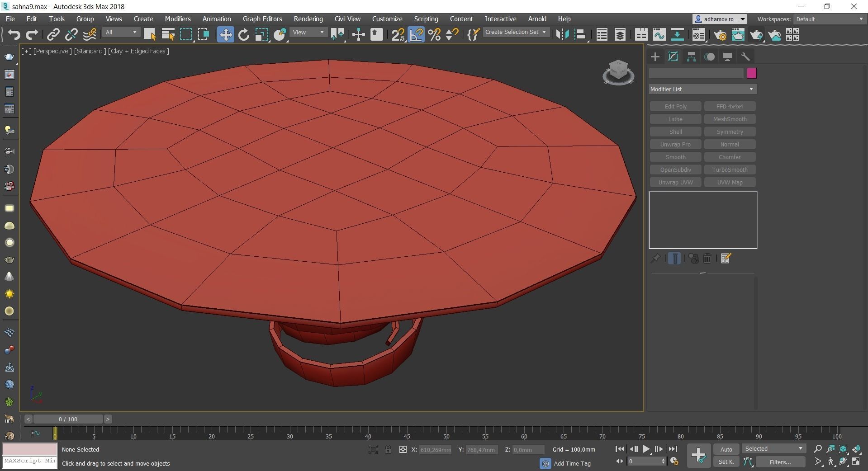Open the Rendered Frame Window
Screen dimensions: 868x471
[738, 35]
